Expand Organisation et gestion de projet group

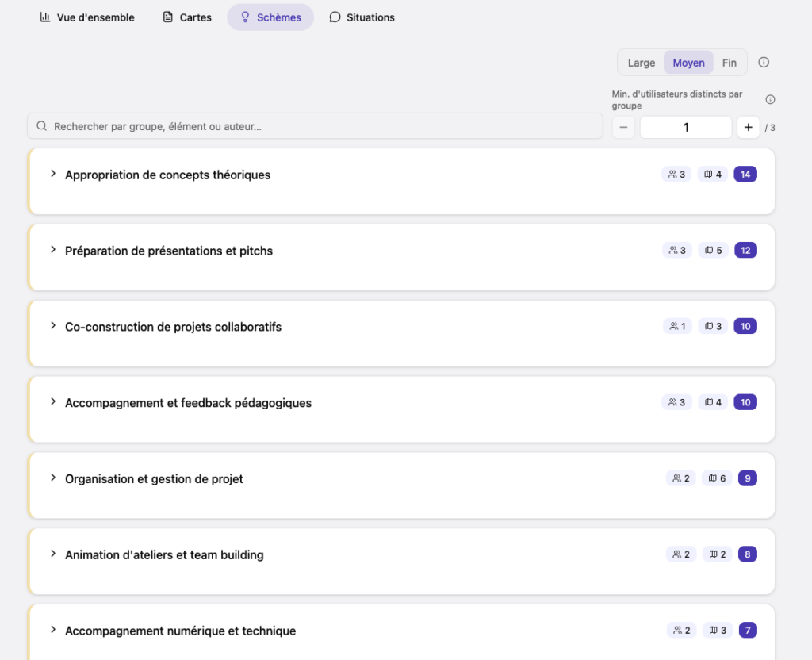coord(53,478)
